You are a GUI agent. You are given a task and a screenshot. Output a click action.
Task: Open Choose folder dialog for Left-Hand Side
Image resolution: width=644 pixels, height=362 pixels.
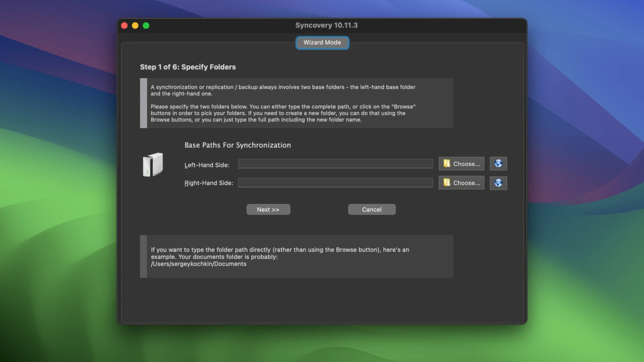461,164
